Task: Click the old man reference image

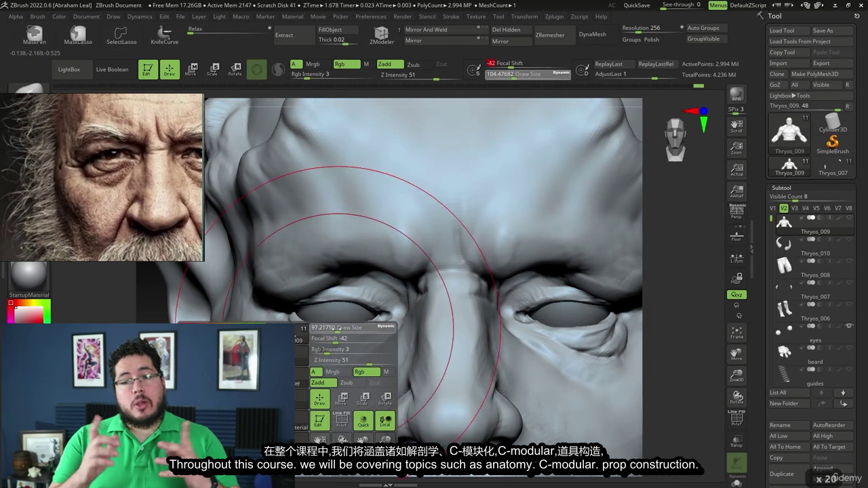Action: pos(102,178)
